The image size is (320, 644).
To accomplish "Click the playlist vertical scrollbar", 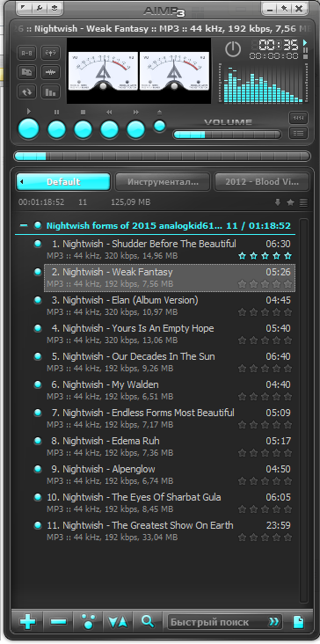I will [303, 411].
